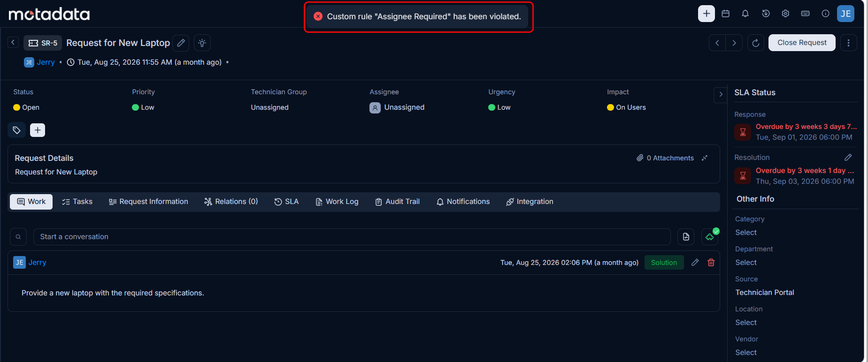The image size is (868, 362).
Task: Open the calendar icon in top bar
Action: point(725,14)
